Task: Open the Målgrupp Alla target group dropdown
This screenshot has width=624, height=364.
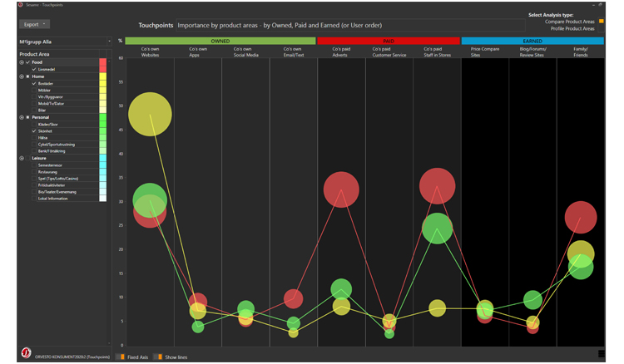Action: tap(65, 41)
